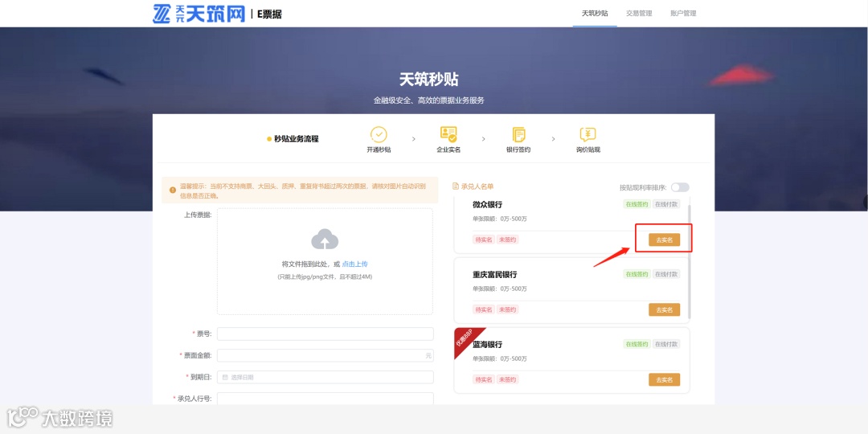The image size is (868, 434).
Task: Click the 银行签约 document step icon
Action: (x=518, y=134)
